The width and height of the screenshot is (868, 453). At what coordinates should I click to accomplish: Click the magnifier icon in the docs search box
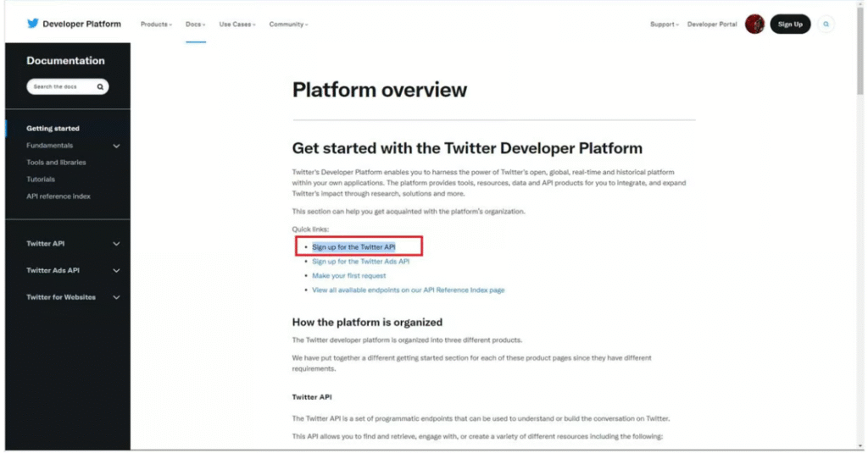pos(100,87)
